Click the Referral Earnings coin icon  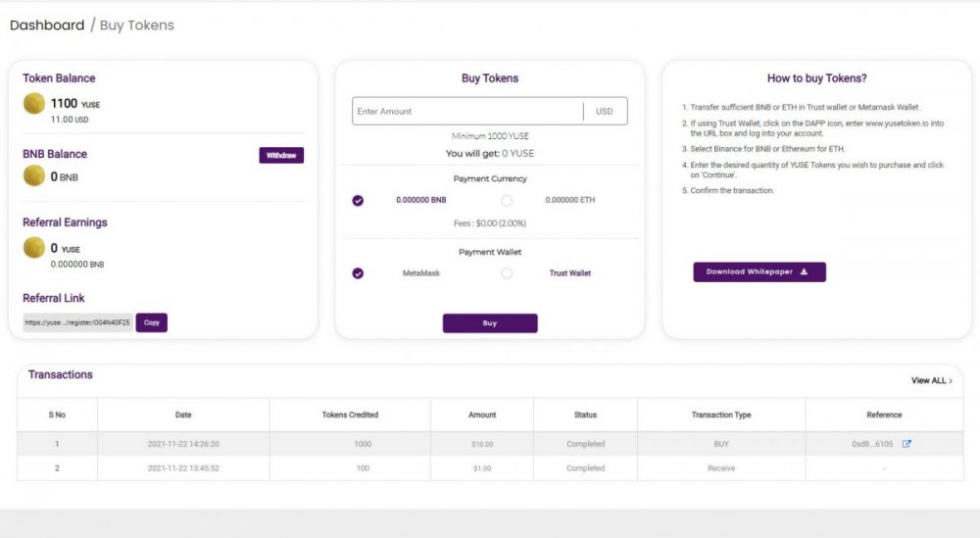[x=34, y=248]
